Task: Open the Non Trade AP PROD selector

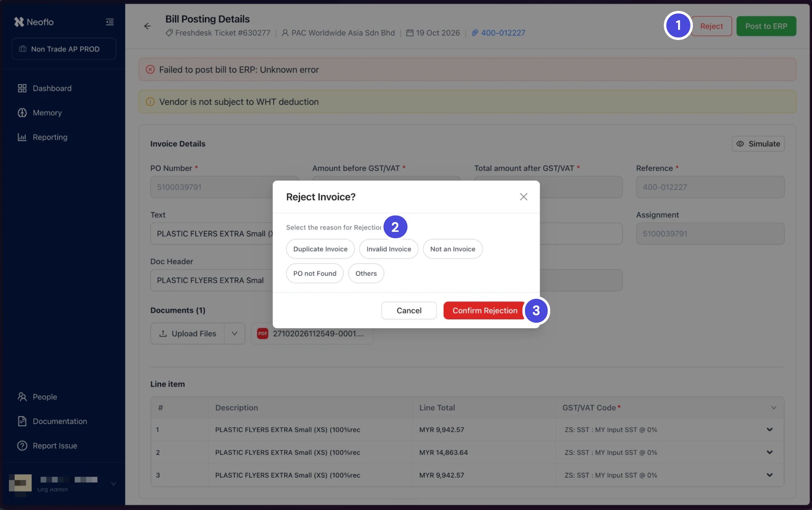Action: 64,49
